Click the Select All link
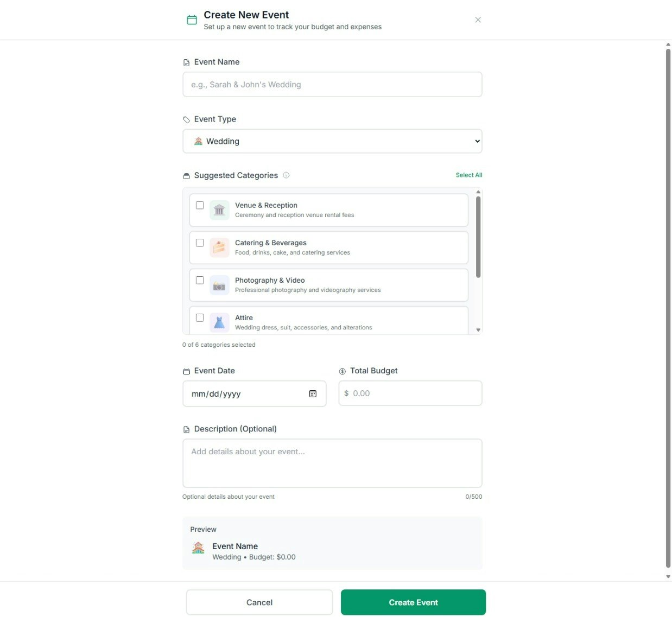The image size is (672, 623). [x=468, y=175]
